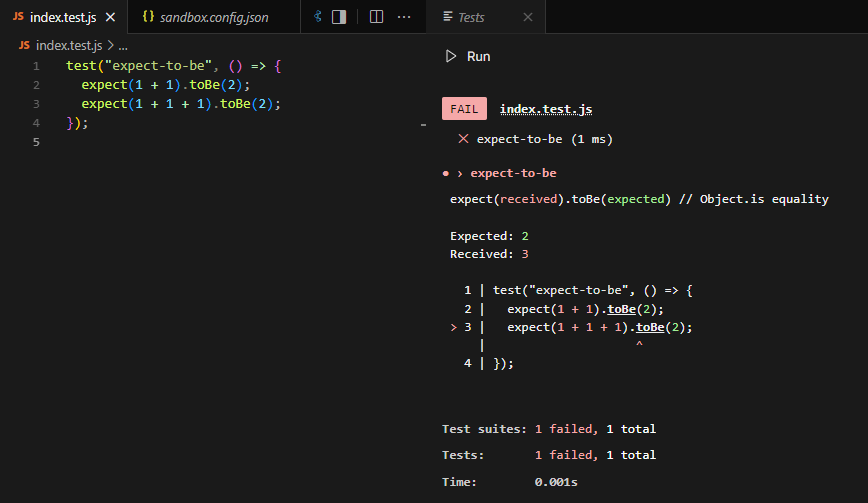Click the JSON braces icon on sandbox.config.json tab

pos(148,17)
